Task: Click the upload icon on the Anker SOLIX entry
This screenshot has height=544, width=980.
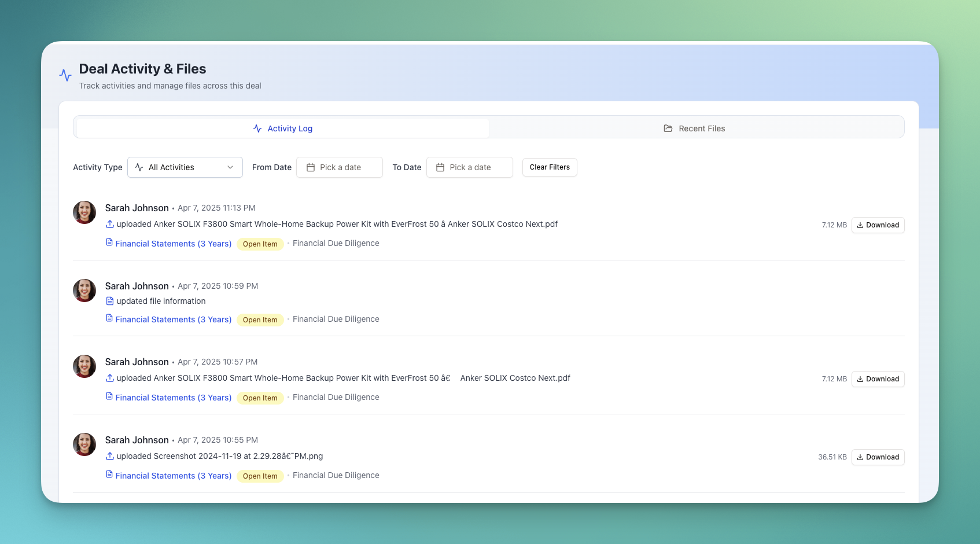Action: click(x=109, y=224)
